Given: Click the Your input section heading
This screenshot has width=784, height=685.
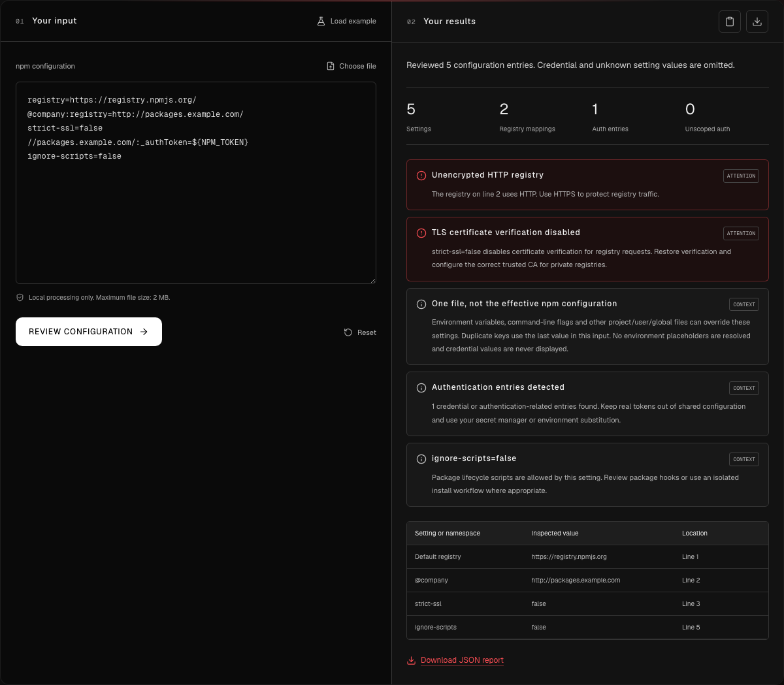Looking at the screenshot, I should coord(54,21).
